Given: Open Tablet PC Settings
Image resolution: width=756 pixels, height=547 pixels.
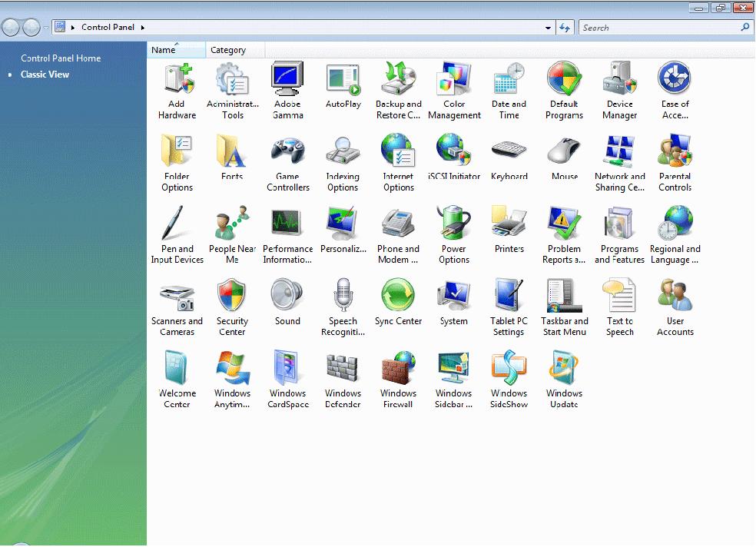Looking at the screenshot, I should [x=509, y=307].
